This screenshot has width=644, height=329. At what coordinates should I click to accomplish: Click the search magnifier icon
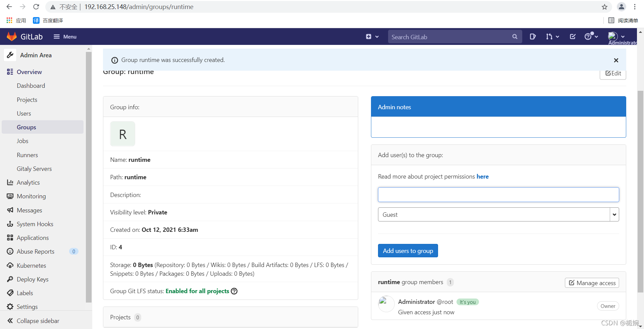[515, 37]
